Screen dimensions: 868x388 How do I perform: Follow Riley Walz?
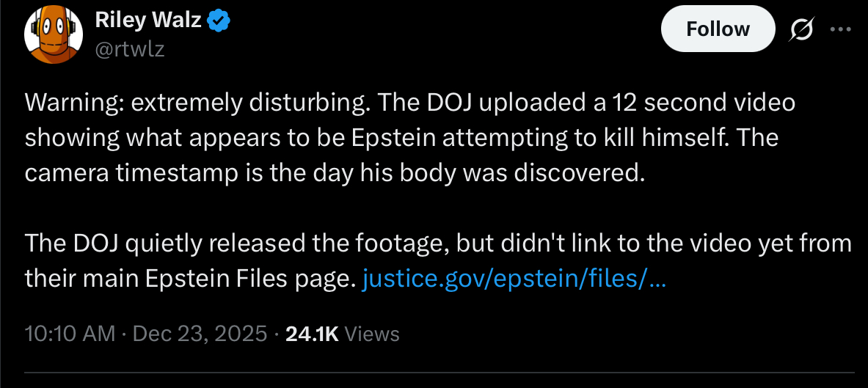(x=718, y=29)
